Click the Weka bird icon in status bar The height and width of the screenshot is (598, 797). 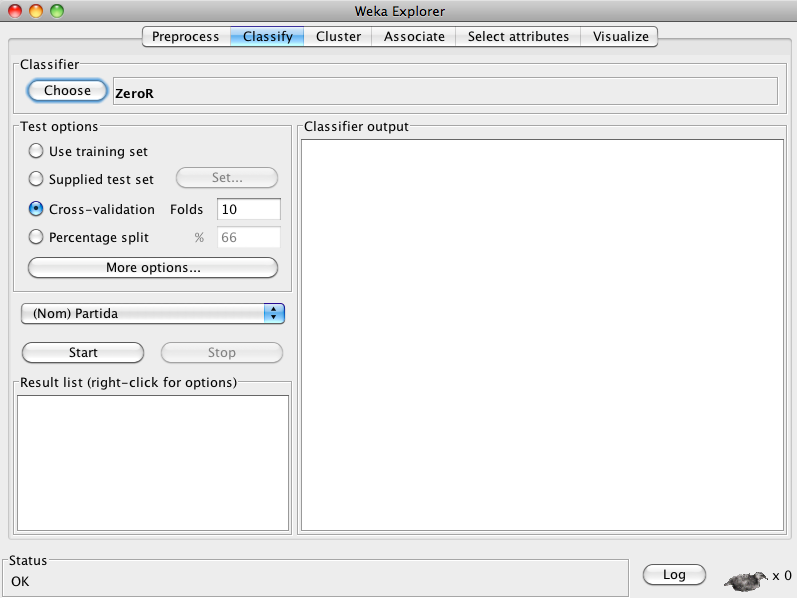pyautogui.click(x=746, y=578)
